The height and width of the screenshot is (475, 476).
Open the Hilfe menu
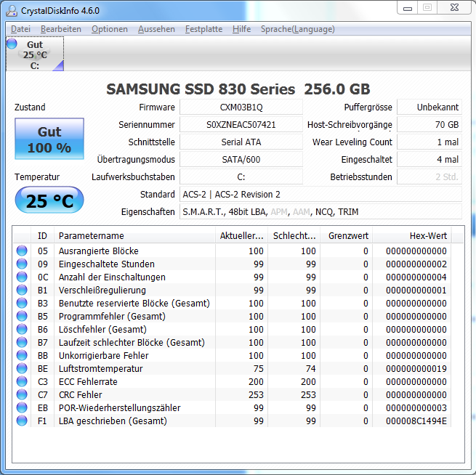[x=242, y=29]
